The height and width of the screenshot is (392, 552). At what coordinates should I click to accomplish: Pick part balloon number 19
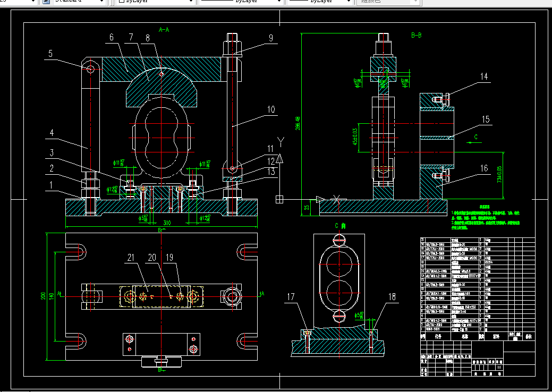pyautogui.click(x=169, y=257)
